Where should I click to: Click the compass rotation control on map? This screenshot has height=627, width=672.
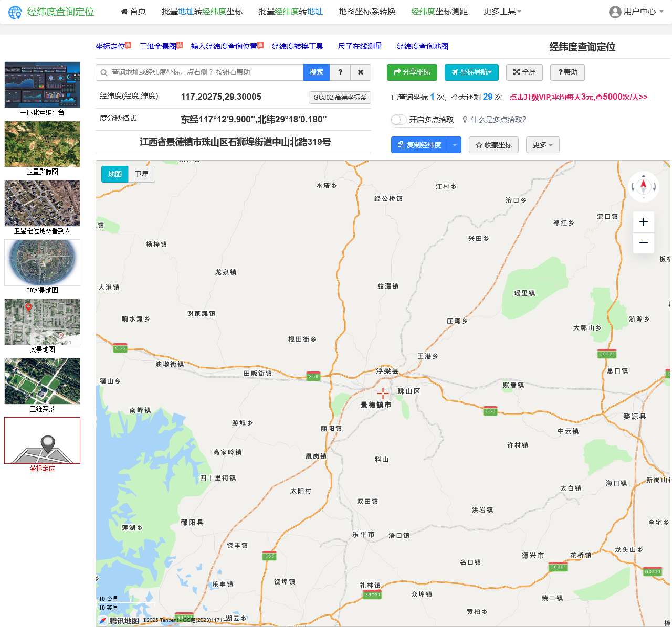tap(643, 186)
